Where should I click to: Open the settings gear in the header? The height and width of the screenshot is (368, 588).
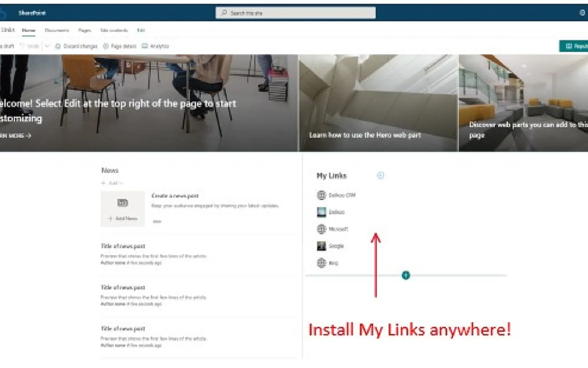click(582, 13)
